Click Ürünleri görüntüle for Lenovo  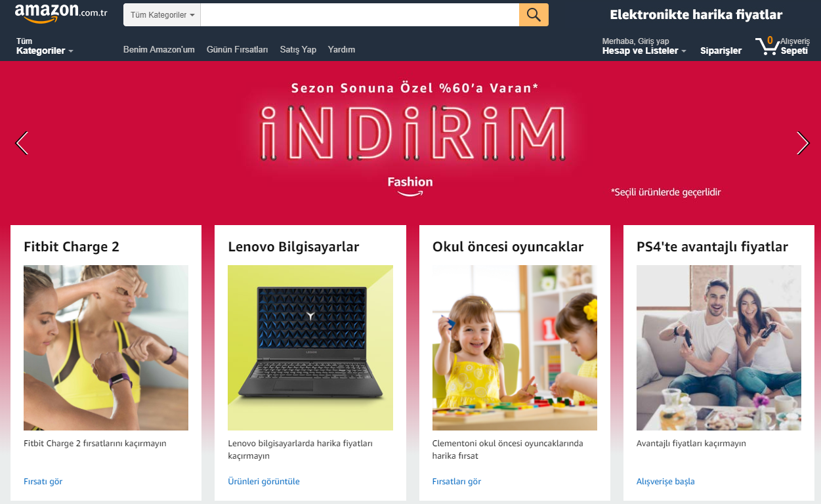click(264, 481)
